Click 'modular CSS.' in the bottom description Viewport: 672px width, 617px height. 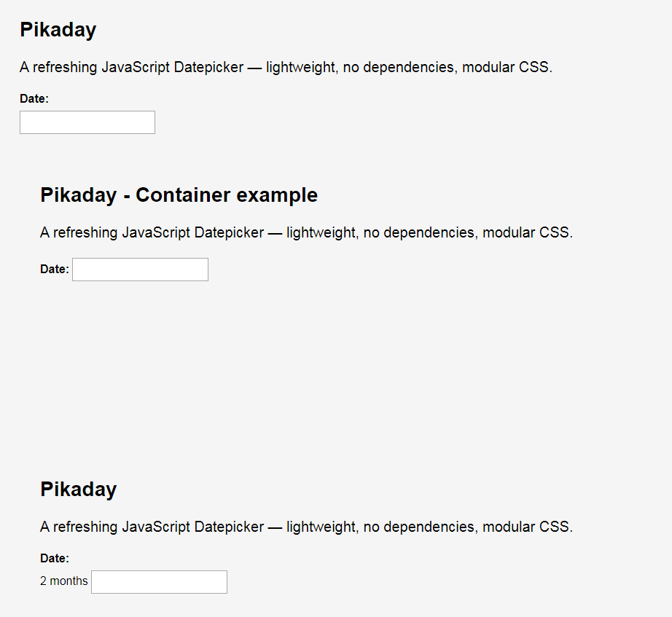pos(528,527)
